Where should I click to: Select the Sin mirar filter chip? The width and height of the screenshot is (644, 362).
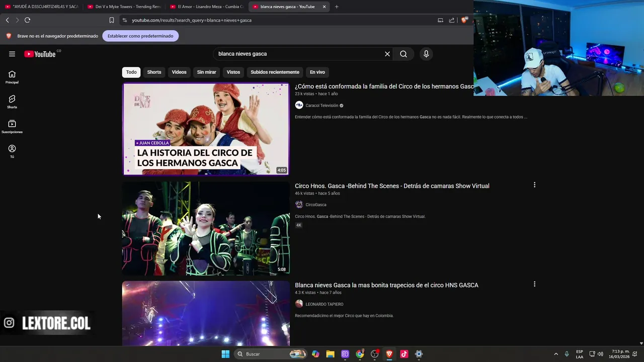(x=206, y=72)
